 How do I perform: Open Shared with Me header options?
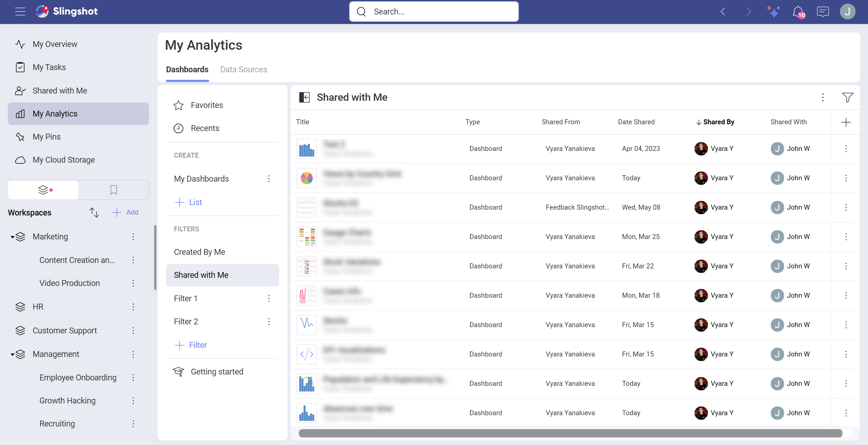(823, 98)
